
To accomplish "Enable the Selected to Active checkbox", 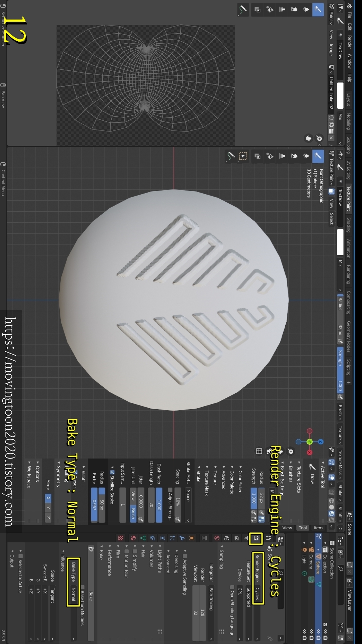I will click(x=20, y=556).
